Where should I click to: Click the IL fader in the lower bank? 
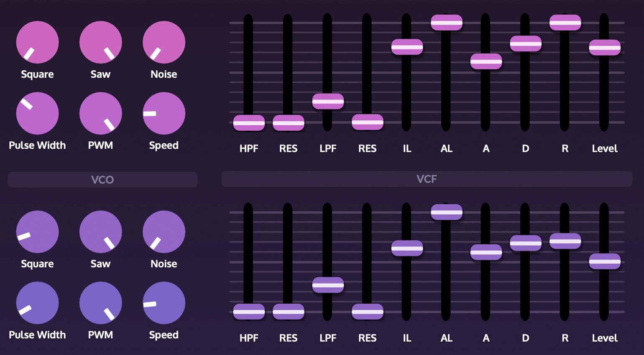pos(407,248)
